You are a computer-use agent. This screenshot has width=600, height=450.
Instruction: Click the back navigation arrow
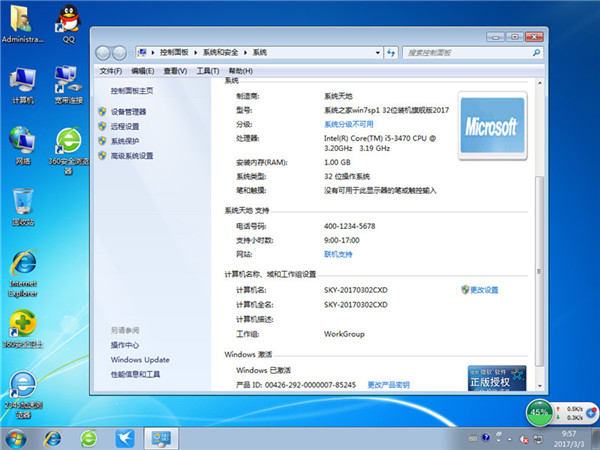103,53
